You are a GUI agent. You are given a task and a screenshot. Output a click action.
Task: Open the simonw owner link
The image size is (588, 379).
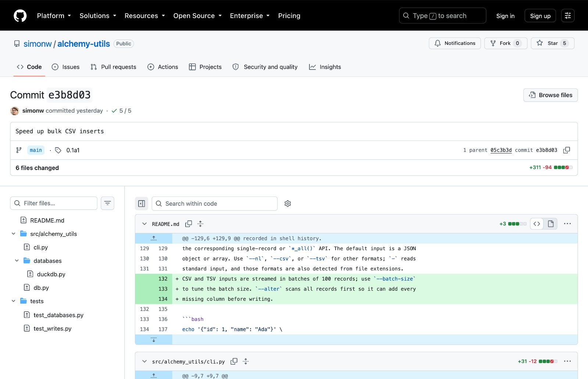38,44
